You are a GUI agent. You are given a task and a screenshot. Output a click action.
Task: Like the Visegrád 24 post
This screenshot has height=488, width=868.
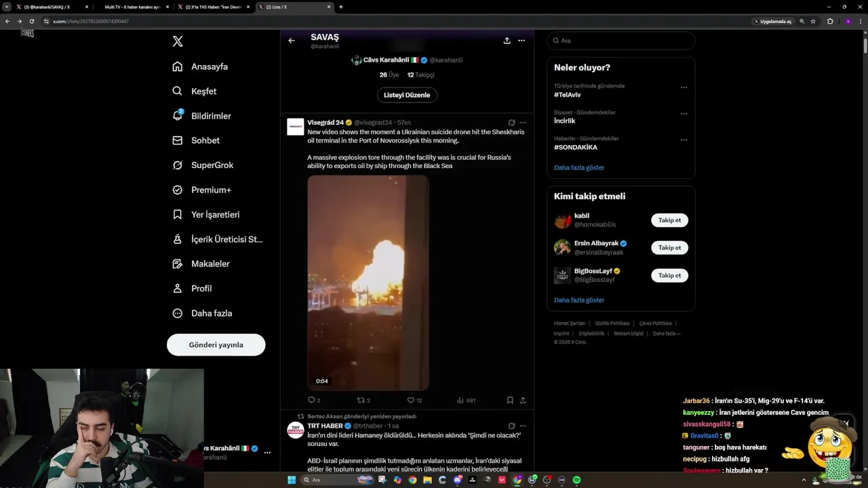click(414, 400)
